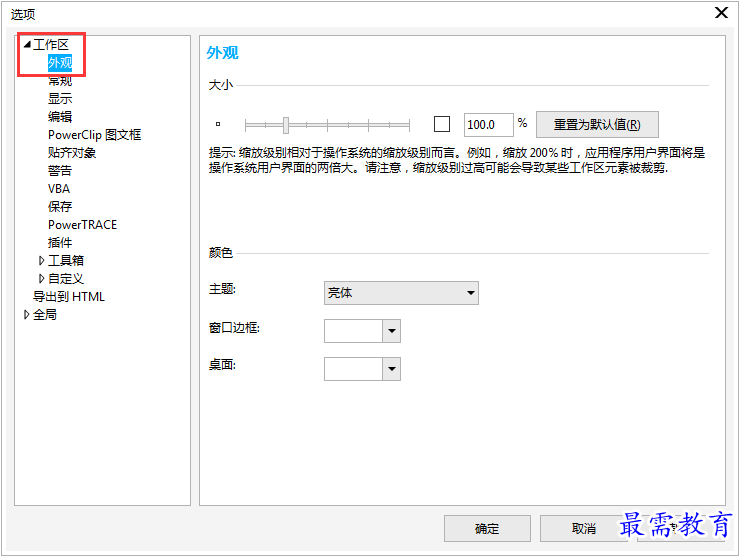Expand the 工具箱 tree node
Screen dimensions: 741x556
[x=41, y=260]
